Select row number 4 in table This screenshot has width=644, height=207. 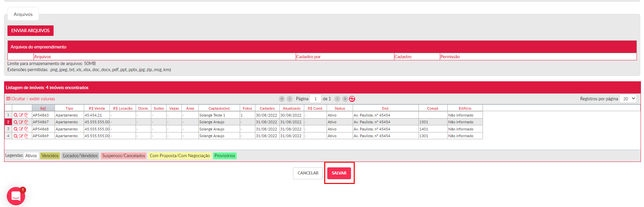click(x=8, y=136)
